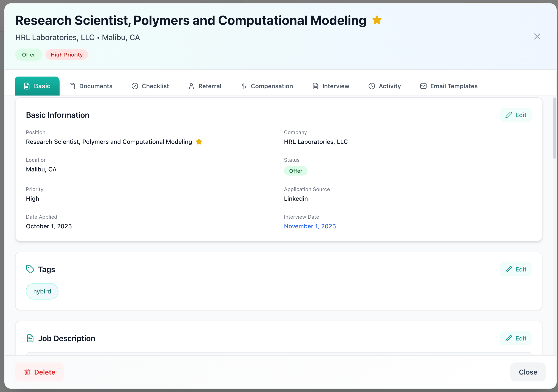Close the dialog with the X icon
This screenshot has width=558, height=392.
(537, 37)
